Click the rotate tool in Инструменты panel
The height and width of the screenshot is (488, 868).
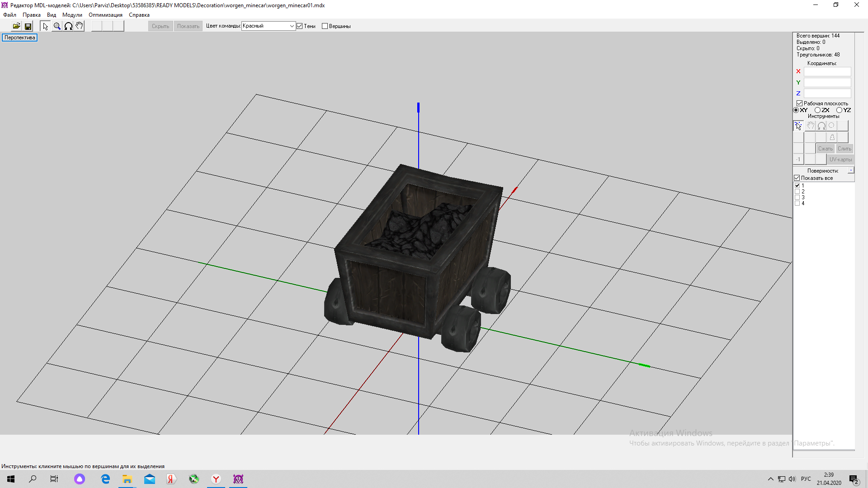click(821, 126)
